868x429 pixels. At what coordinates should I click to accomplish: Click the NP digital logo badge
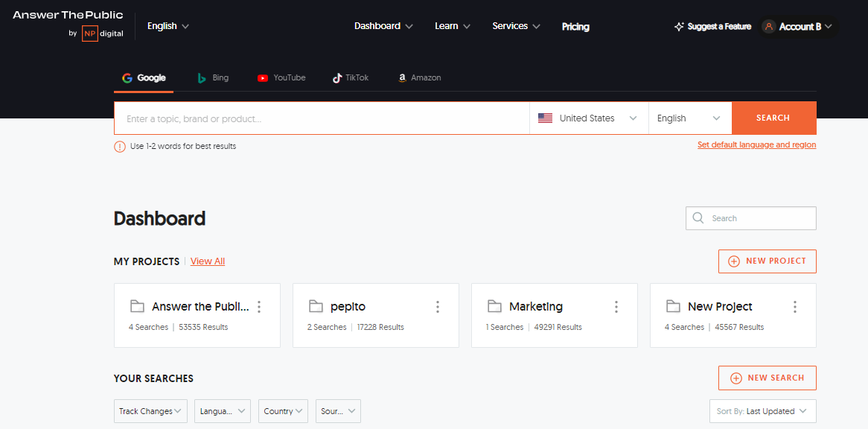[x=89, y=34]
